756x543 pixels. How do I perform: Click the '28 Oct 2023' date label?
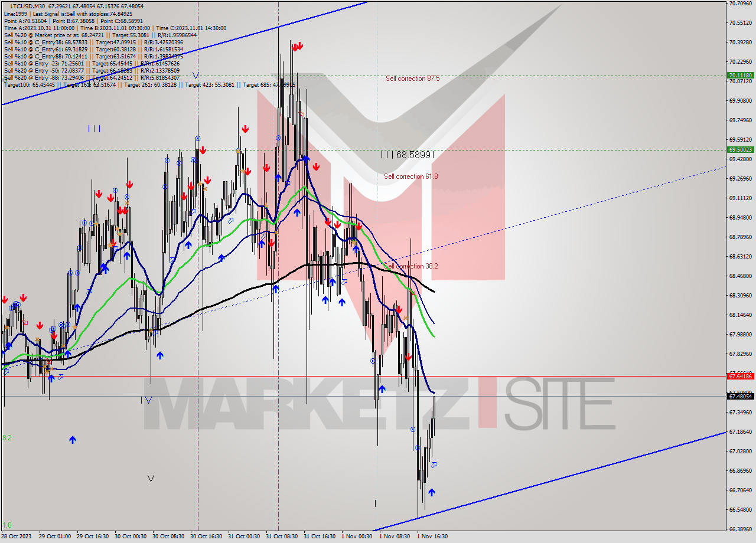(x=17, y=537)
